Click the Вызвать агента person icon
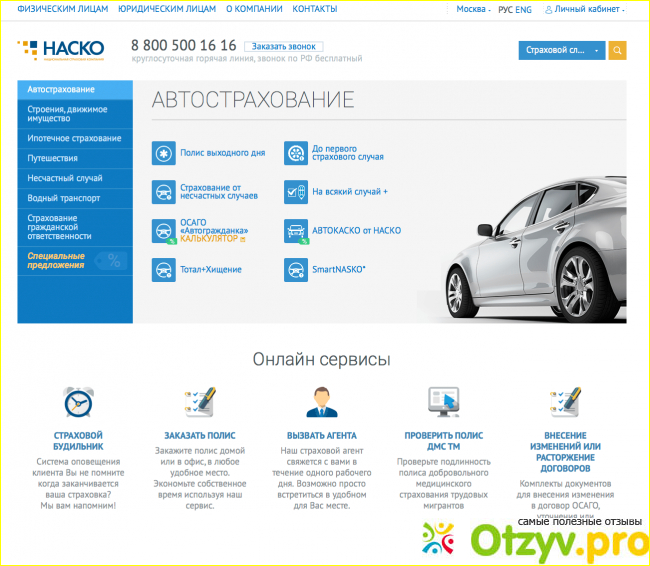Viewport: 650px width, 566px height. [x=321, y=402]
